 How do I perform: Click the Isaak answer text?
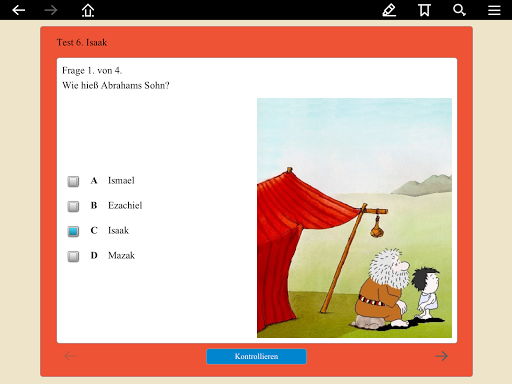click(118, 230)
